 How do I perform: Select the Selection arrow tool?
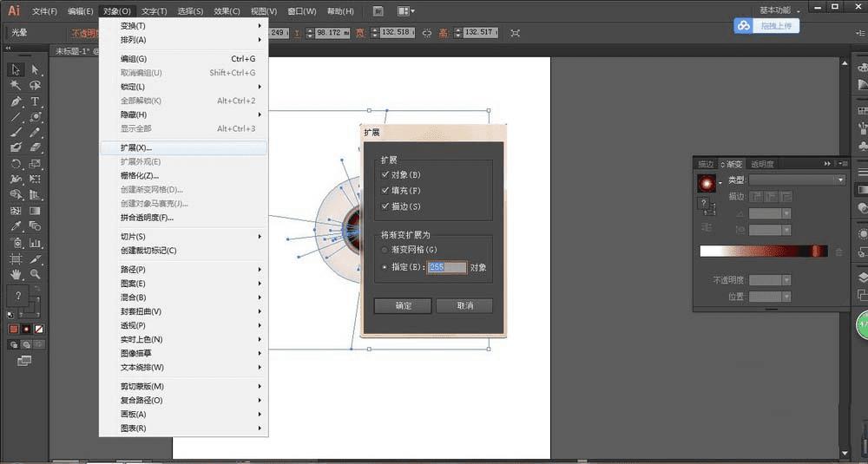pyautogui.click(x=16, y=69)
